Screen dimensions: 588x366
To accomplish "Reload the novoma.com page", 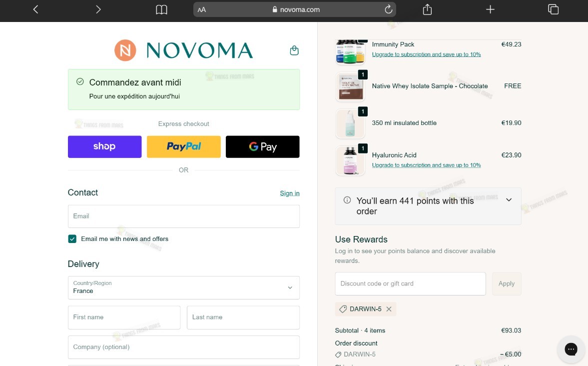I will tap(388, 9).
